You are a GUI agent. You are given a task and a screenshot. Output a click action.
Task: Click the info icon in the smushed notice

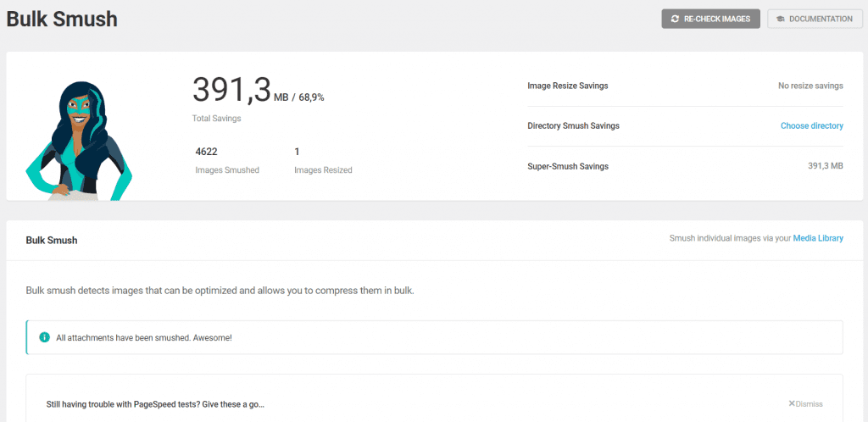[44, 337]
